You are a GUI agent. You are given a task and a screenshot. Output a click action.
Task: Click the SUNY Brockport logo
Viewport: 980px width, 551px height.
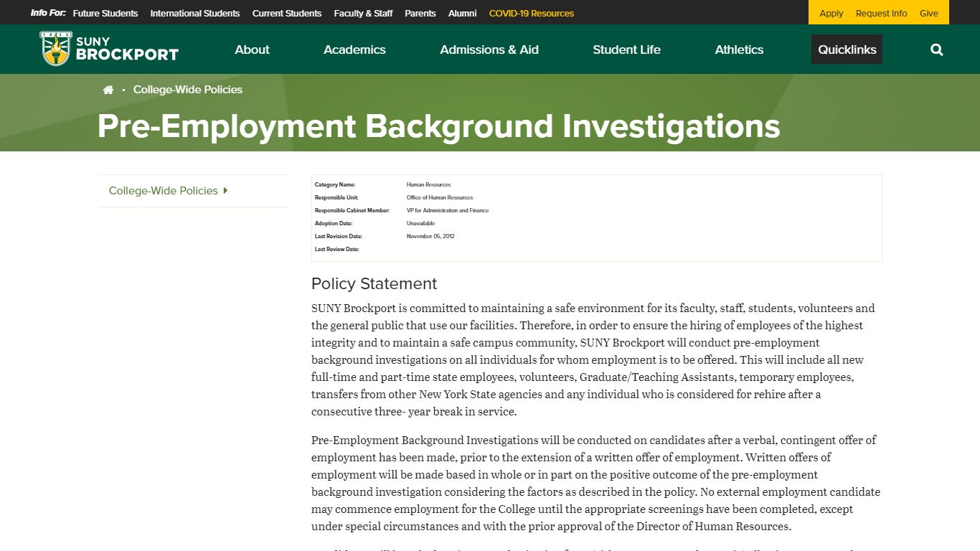coord(109,49)
